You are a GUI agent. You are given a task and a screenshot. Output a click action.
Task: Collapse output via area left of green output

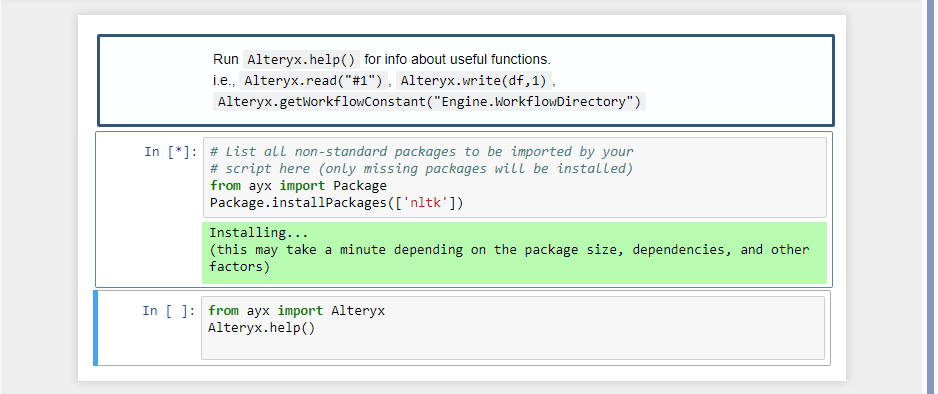pyautogui.click(x=148, y=253)
